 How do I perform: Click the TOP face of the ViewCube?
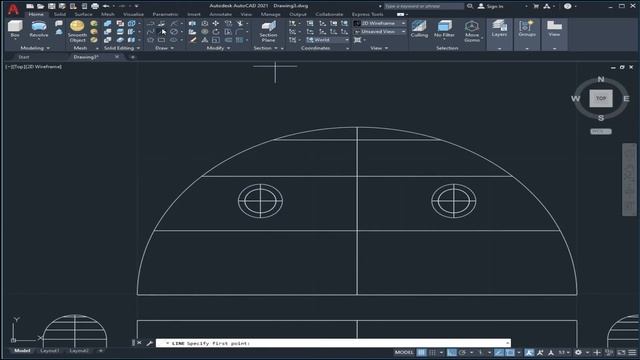coord(601,98)
